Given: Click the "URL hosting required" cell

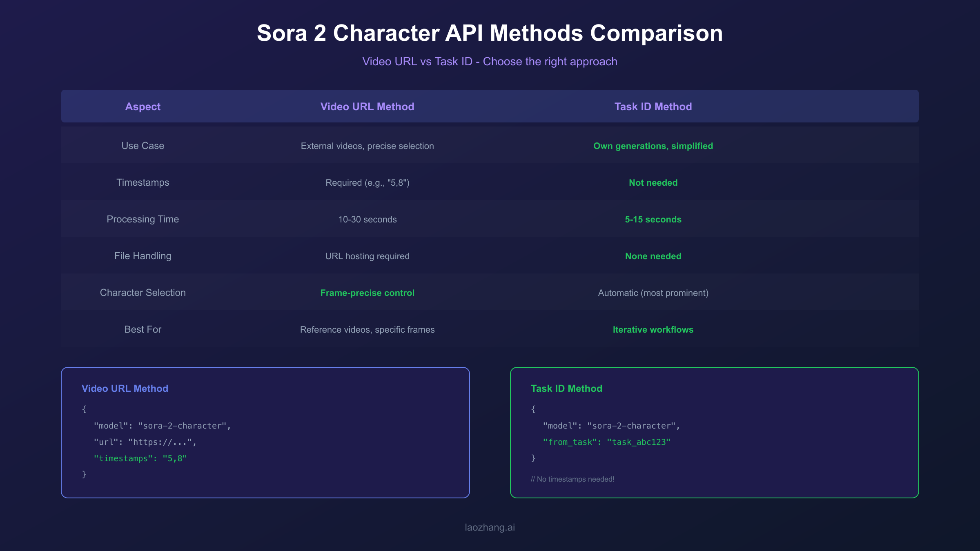Looking at the screenshot, I should click(x=367, y=256).
